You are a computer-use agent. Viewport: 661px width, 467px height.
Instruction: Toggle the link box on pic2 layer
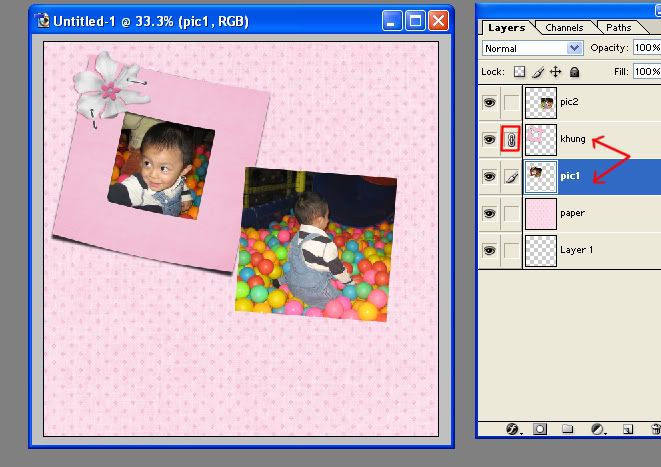coord(511,103)
